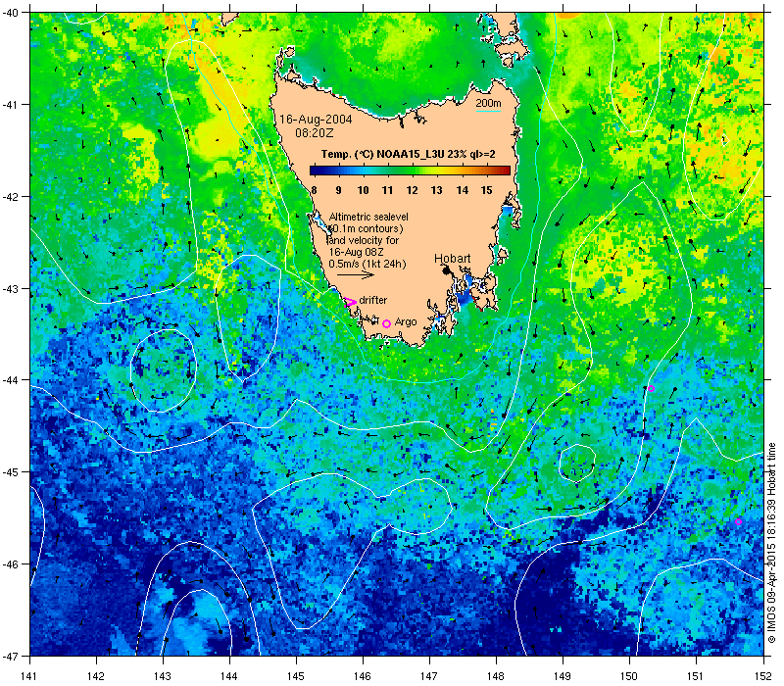The image size is (784, 686).
Task: Click the longitude axis label 147
Action: point(429,676)
